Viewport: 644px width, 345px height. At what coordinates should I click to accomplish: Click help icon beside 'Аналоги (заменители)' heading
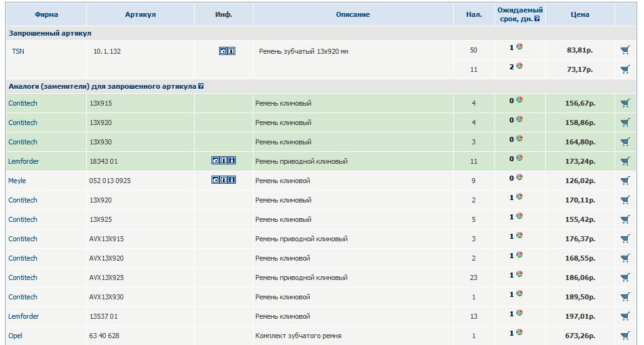(x=201, y=86)
